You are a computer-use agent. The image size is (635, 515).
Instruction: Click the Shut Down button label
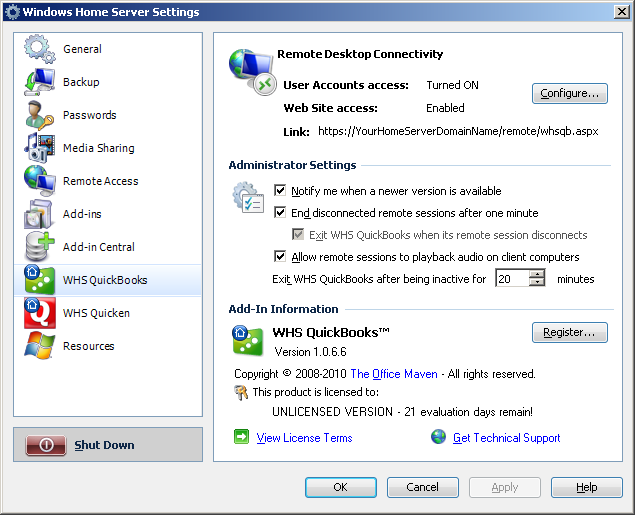(104, 445)
